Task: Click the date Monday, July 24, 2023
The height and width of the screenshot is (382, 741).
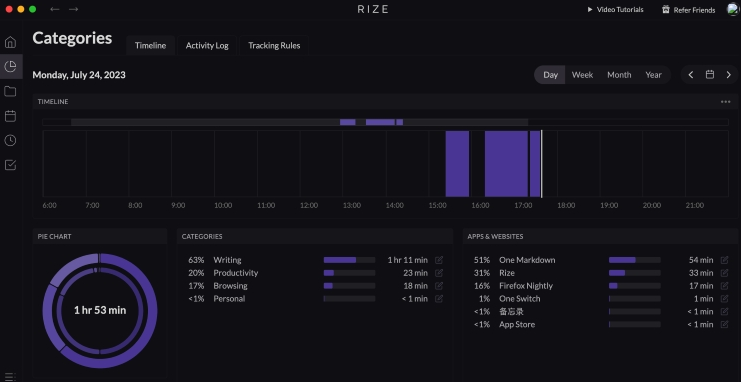Action: (x=79, y=75)
